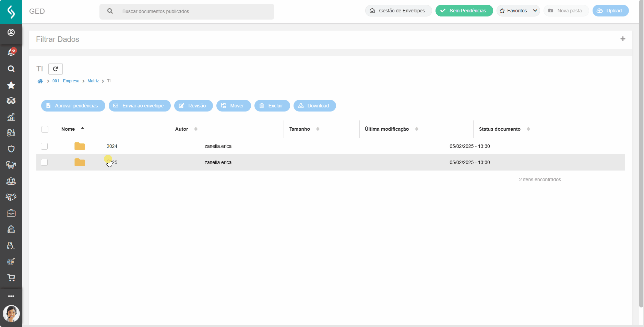This screenshot has width=644, height=327.
Task: Create a folder with Nova pasta
Action: [566, 11]
